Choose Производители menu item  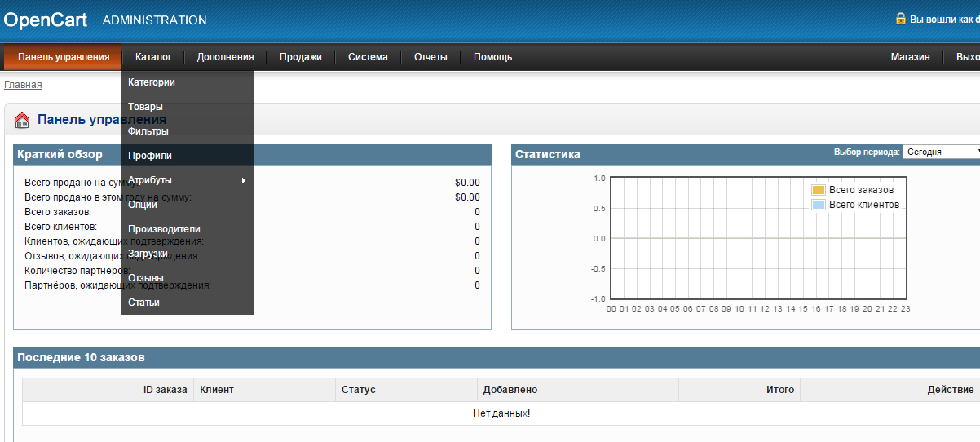point(164,229)
